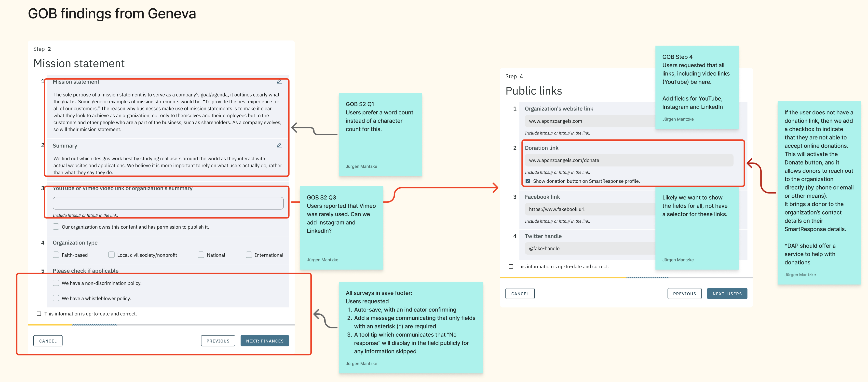Click the Facebook link input field
The width and height of the screenshot is (868, 382).
click(590, 209)
